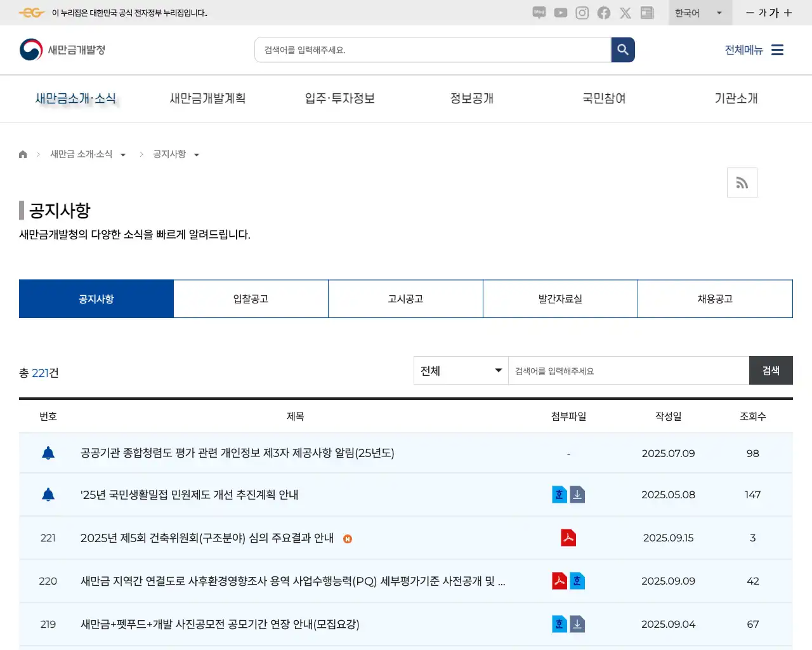812x650 pixels.
Task: Open the notice titled '25년 국민생활밀접 민원제도 개선 추진계획 안내'
Action: coord(190,494)
